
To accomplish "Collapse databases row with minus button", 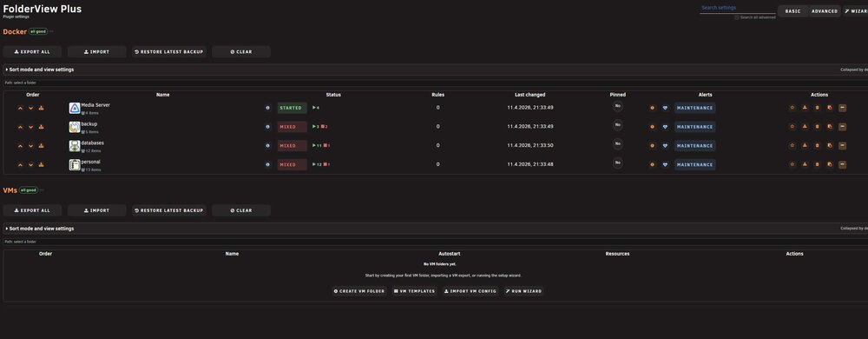I will (x=843, y=146).
